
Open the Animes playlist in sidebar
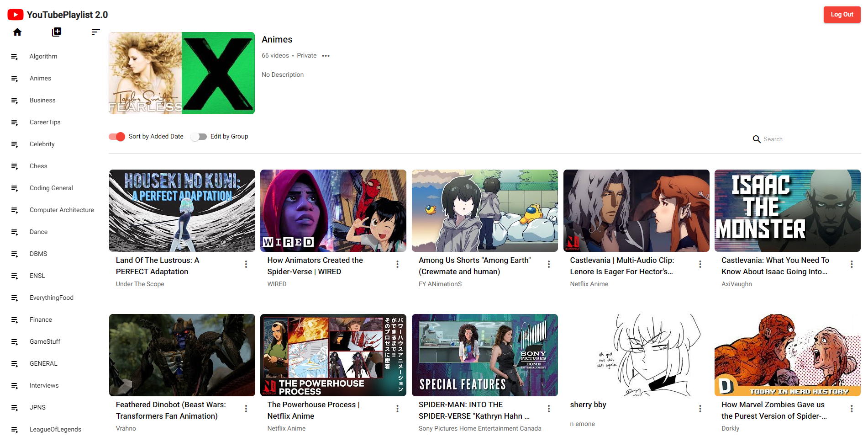point(40,78)
